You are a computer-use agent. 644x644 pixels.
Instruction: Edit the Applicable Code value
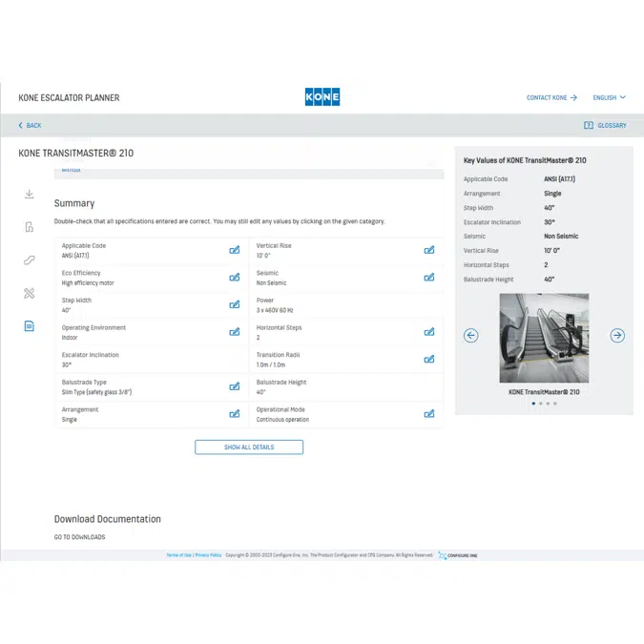click(235, 250)
